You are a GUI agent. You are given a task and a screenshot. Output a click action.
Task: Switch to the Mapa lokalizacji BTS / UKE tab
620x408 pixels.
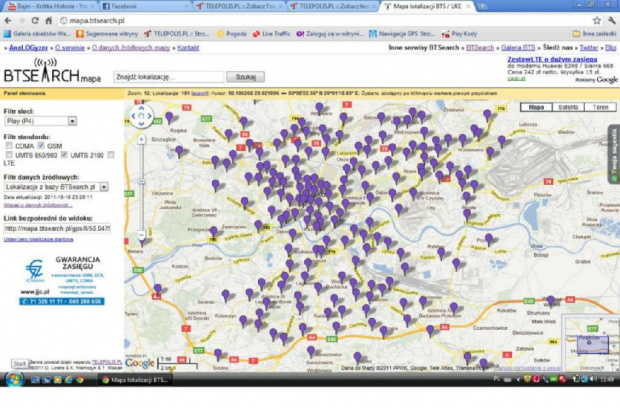tap(427, 6)
